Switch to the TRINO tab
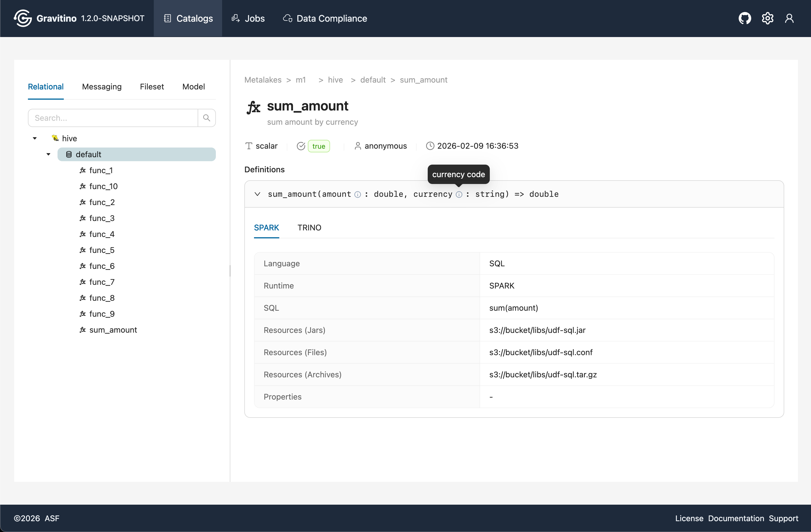 tap(309, 228)
